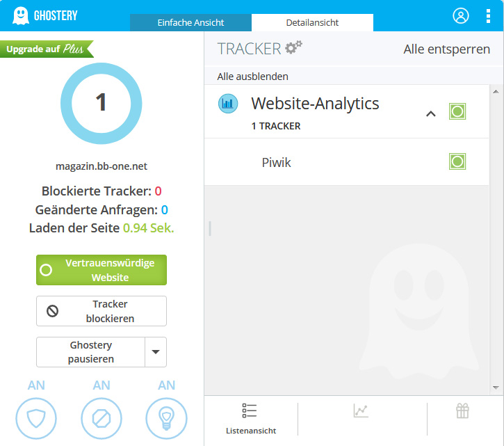504x446 pixels.
Task: Click Alle ausblenden link
Action: tap(252, 77)
